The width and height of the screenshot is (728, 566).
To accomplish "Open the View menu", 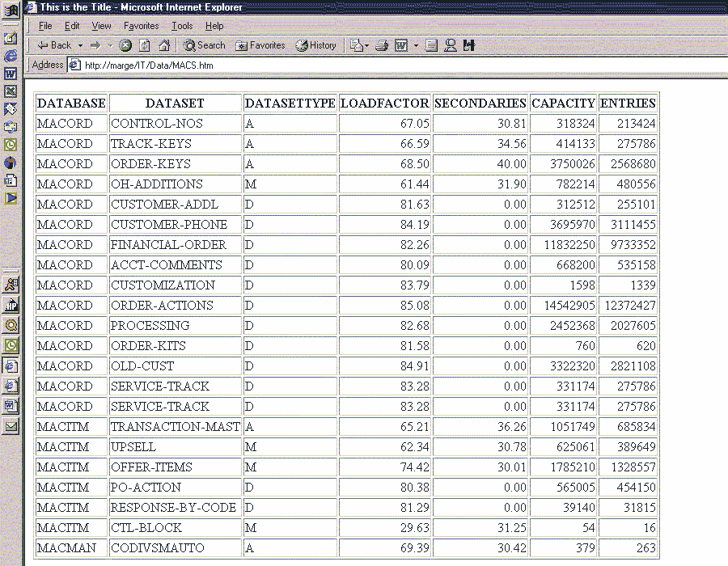I will coord(101,26).
